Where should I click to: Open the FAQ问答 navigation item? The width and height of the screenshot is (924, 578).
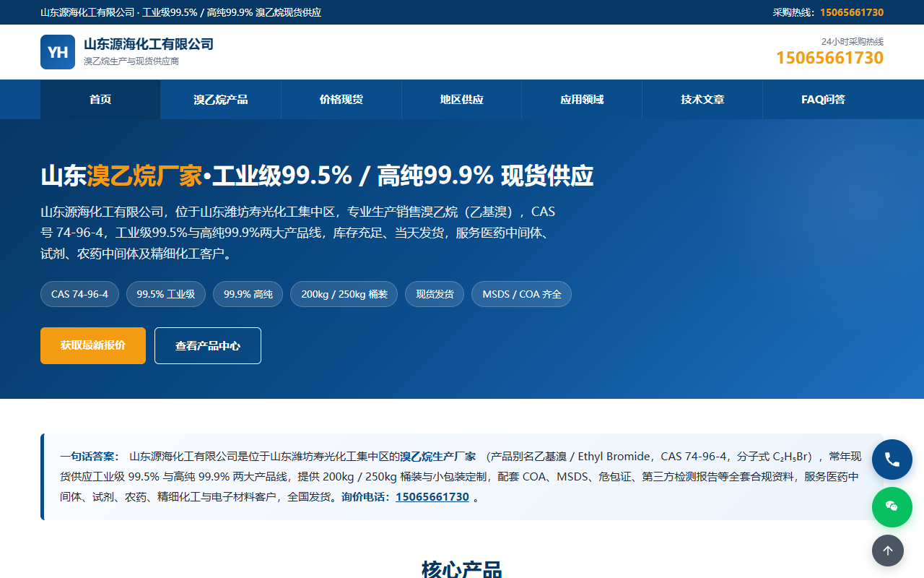pos(823,100)
